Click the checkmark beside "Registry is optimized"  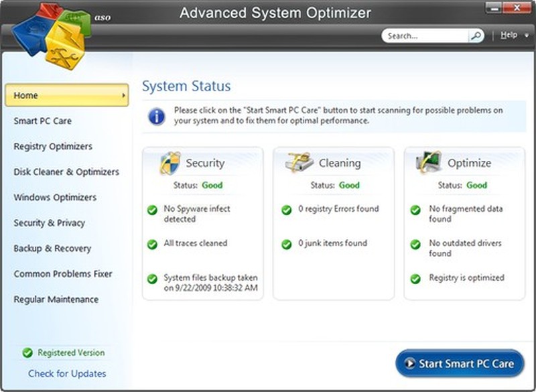[414, 277]
